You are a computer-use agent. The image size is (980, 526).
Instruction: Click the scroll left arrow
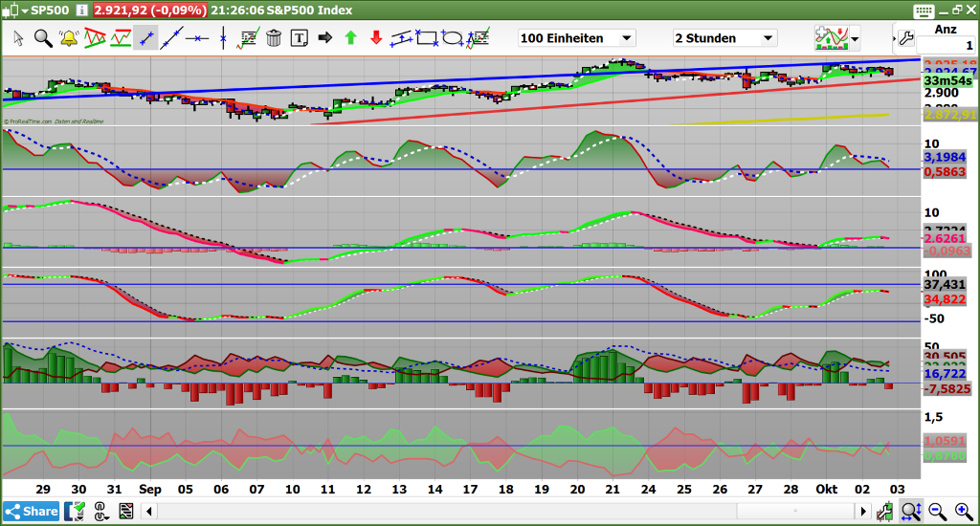coord(149,511)
